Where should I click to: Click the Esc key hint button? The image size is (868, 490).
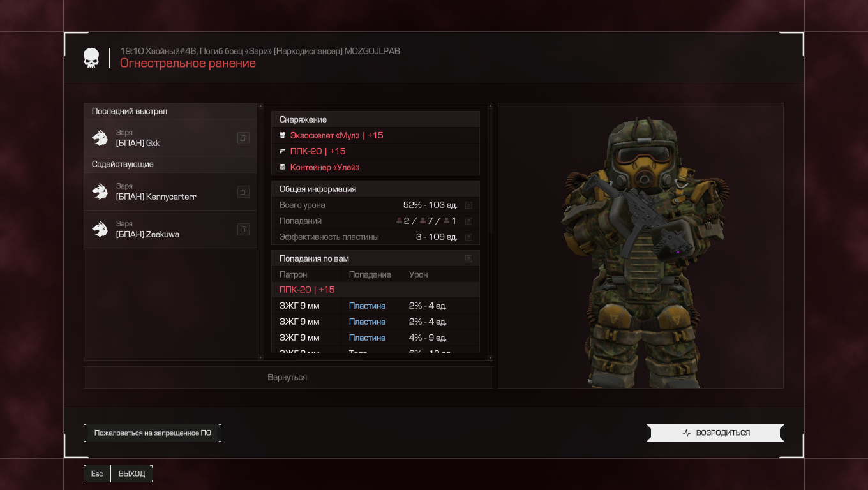[x=97, y=473]
